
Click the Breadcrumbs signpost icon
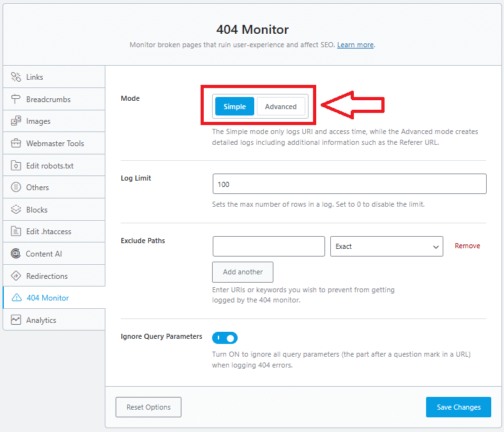coord(16,100)
